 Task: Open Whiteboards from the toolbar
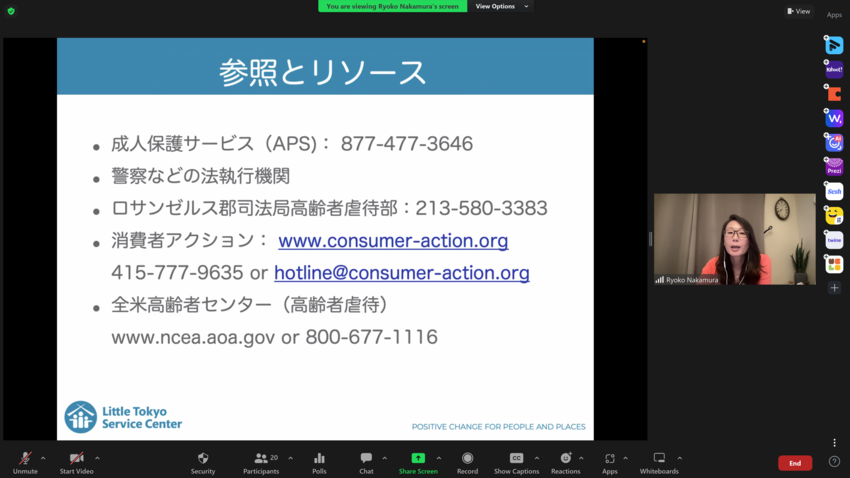pos(659,462)
